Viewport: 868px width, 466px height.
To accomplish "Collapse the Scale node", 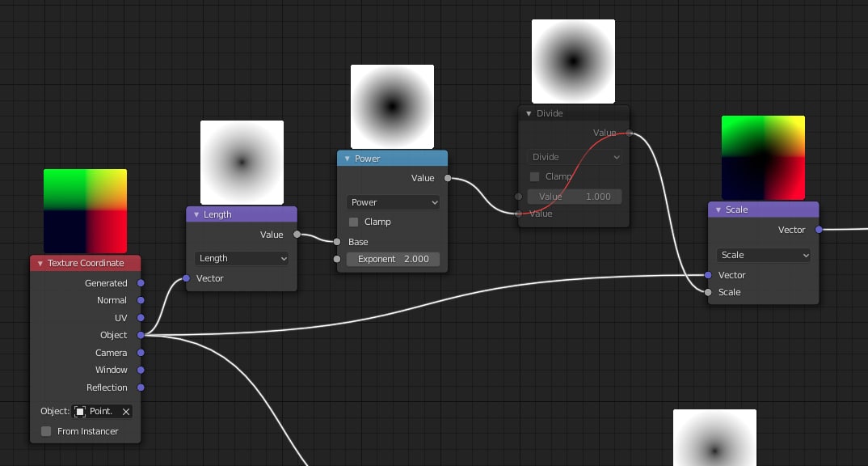I will click(x=718, y=210).
